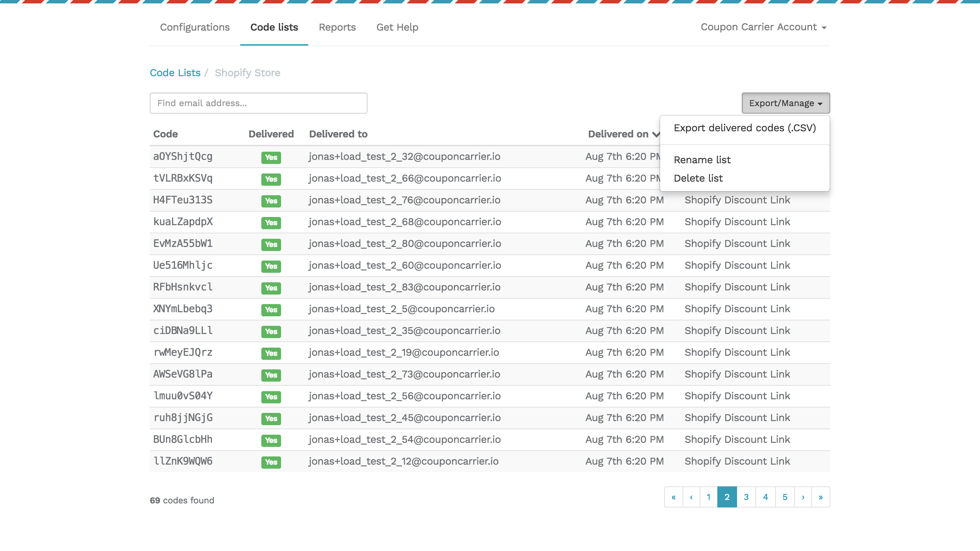Jump to the last page arrow (»)
980x551 pixels.
[x=821, y=497]
